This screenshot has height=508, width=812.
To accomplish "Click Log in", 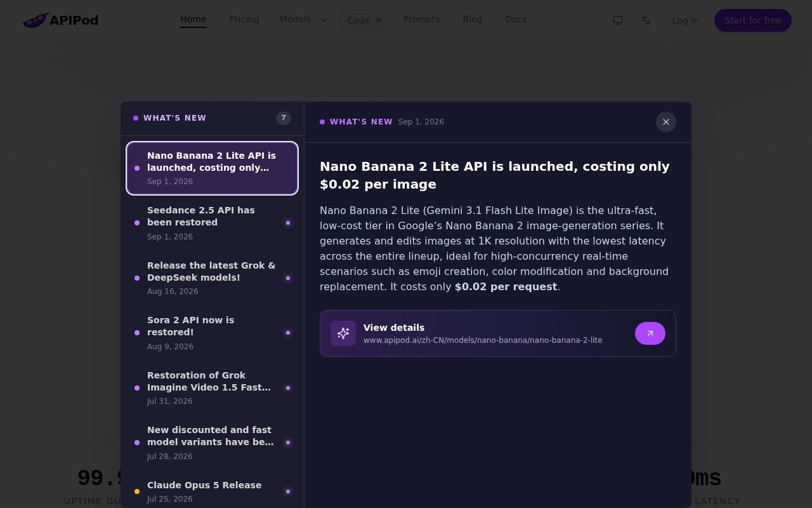I will click(x=686, y=20).
